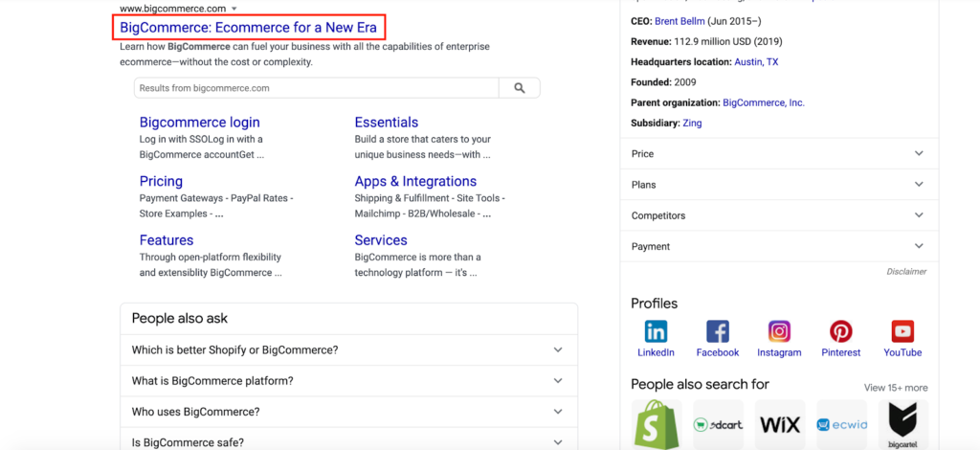Open the Bigcommerce login sitelink

tap(199, 122)
